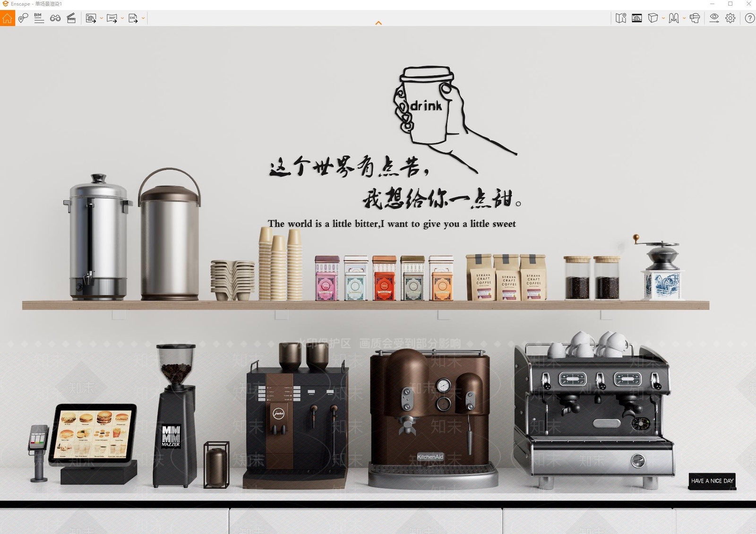
Task: Click the wings fly/walk mode icon
Action: coord(674,18)
